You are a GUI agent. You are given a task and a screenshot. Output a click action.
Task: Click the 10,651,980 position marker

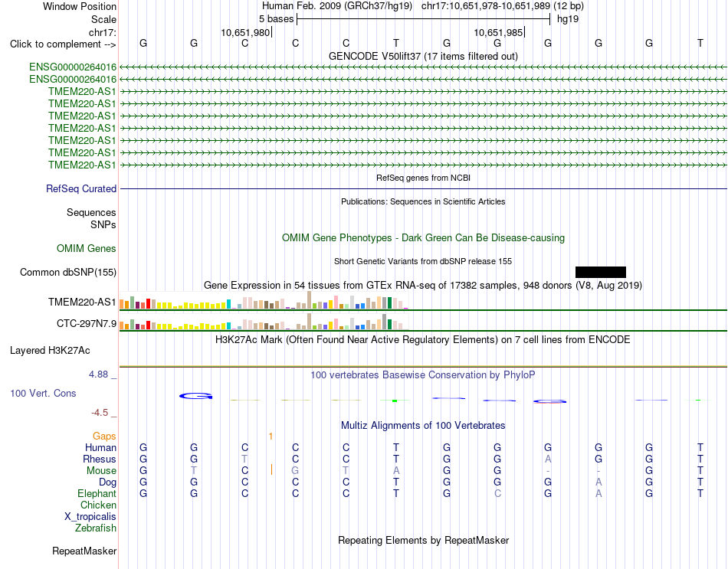coord(245,32)
